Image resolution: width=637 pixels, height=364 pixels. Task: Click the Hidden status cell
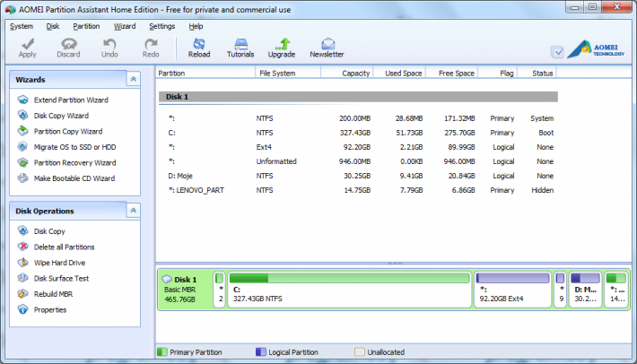(x=542, y=190)
